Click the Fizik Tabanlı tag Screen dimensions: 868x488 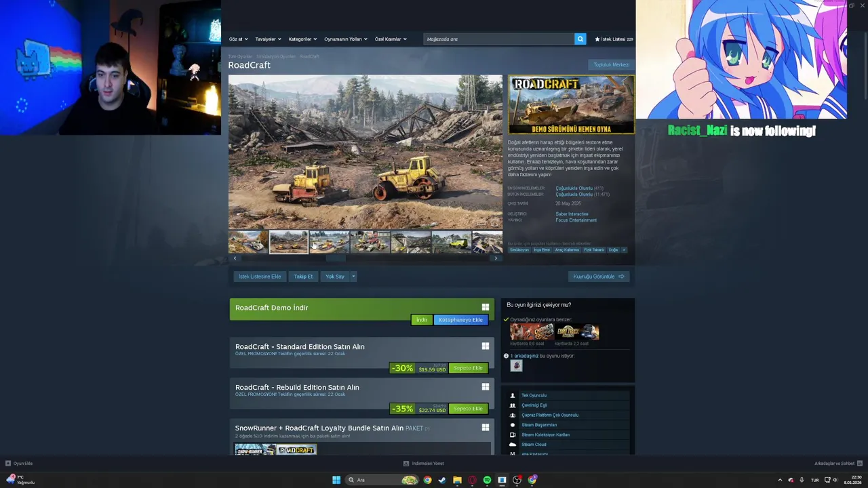[x=593, y=250]
